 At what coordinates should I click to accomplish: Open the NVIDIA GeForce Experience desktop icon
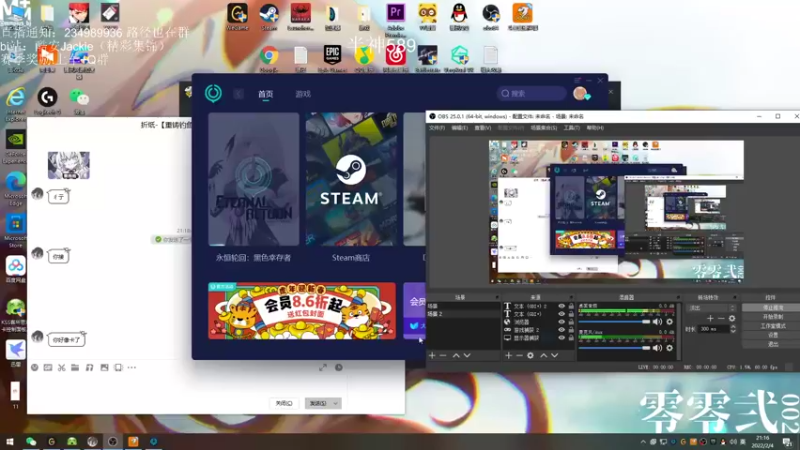pyautogui.click(x=15, y=139)
